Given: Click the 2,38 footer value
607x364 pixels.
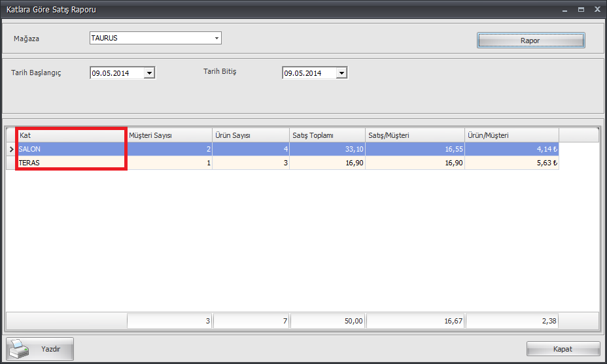Looking at the screenshot, I should tap(512, 321).
